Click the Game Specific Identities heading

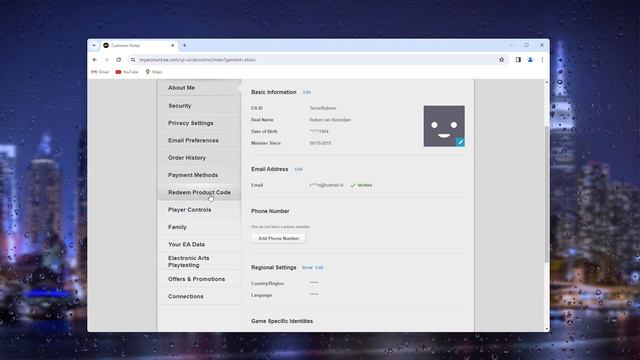tap(282, 321)
